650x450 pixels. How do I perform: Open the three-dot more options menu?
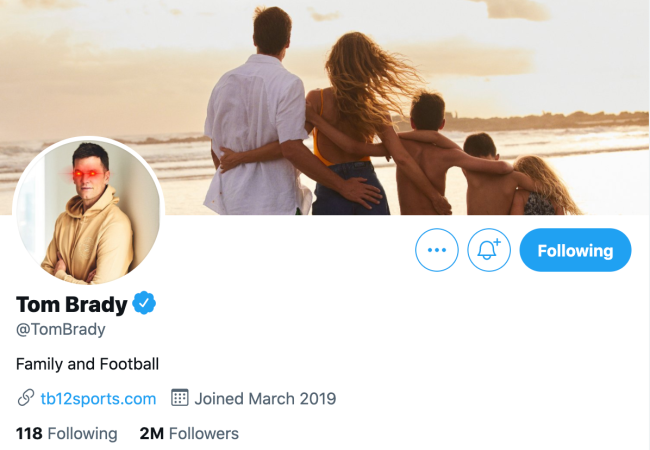(437, 250)
